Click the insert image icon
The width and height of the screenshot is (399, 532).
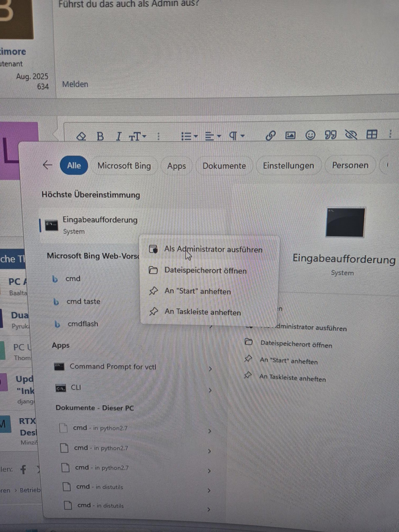point(290,135)
